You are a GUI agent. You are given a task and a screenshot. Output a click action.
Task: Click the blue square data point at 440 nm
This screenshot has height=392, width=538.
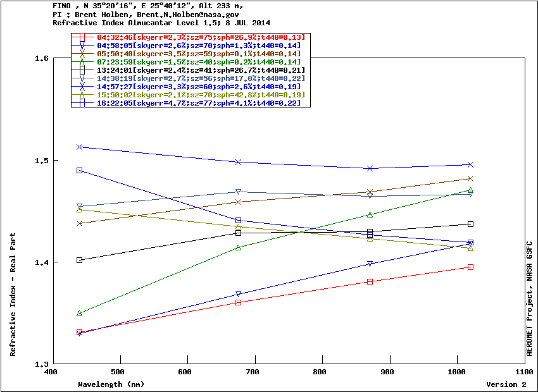pyautogui.click(x=80, y=171)
